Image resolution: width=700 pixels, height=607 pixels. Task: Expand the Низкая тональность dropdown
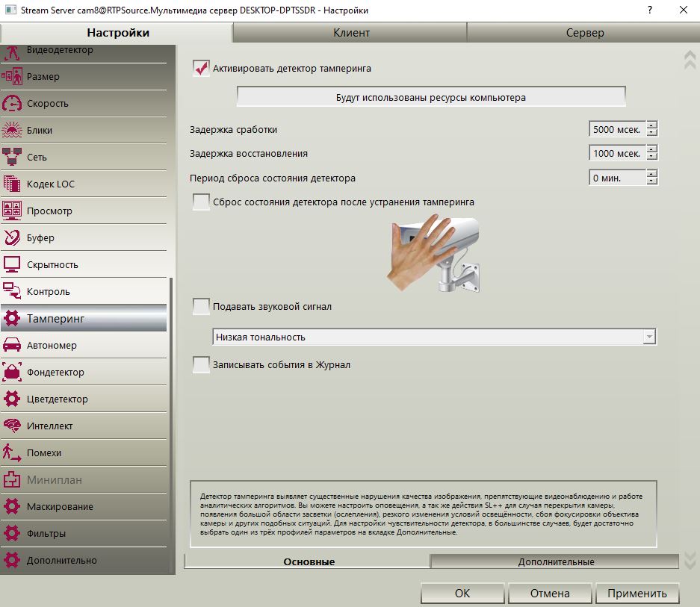tap(649, 337)
